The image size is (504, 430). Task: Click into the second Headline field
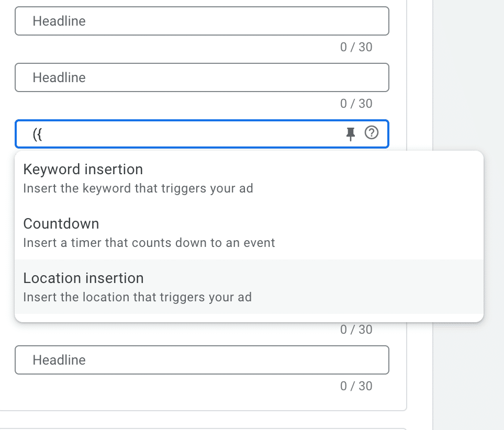(201, 77)
